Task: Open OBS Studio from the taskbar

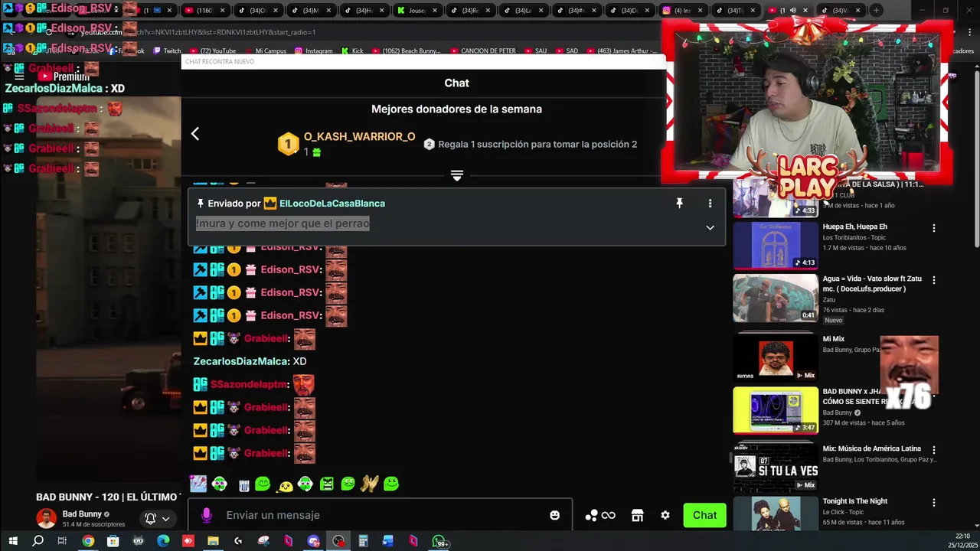Action: tap(338, 541)
